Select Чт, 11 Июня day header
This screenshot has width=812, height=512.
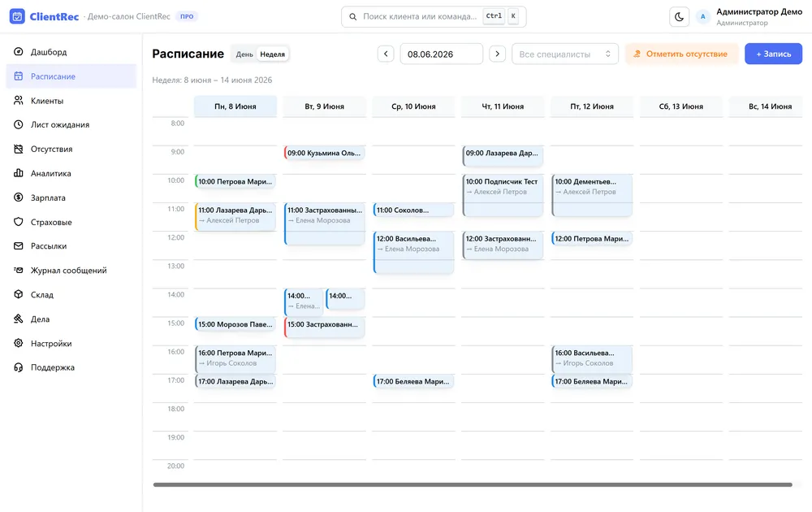point(503,106)
